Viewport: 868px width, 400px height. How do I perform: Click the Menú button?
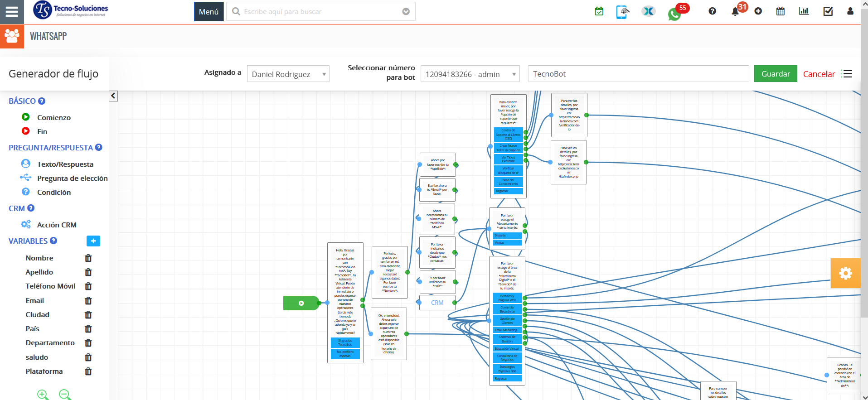[x=209, y=12]
